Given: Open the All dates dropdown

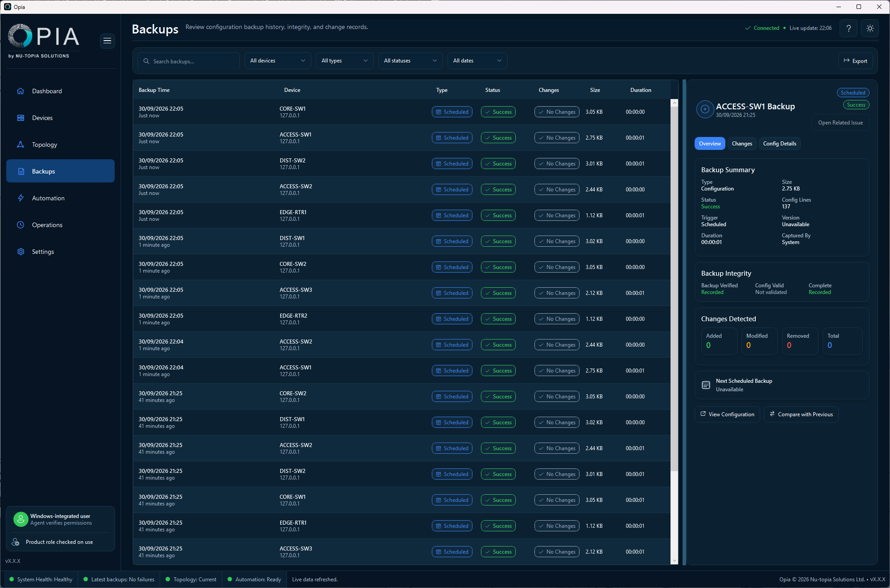Looking at the screenshot, I should (x=477, y=61).
